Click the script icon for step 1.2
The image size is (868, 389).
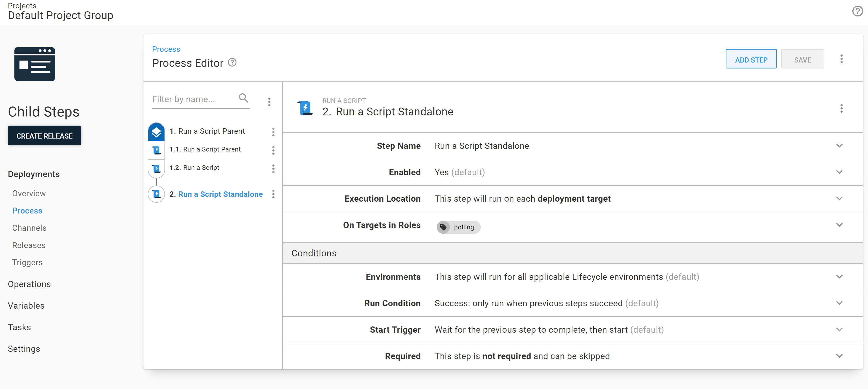tap(156, 168)
